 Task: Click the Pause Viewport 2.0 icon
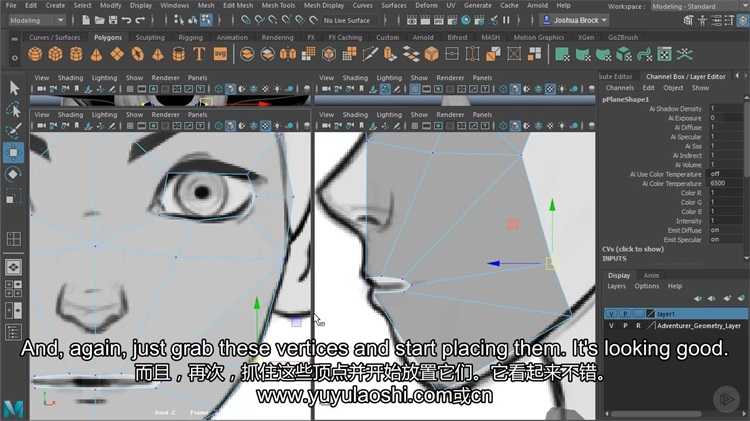coord(506,20)
